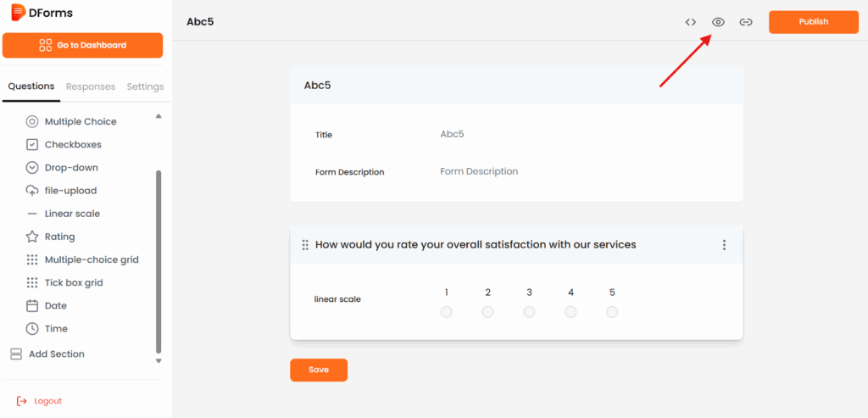Switch to the Settings tab
Screen dimensions: 868x418
145,86
